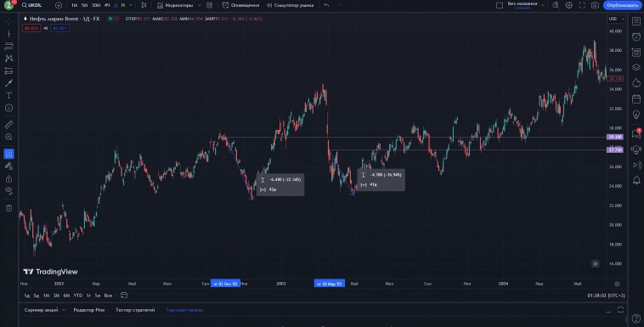This screenshot has height=327, width=644.
Task: Toggle lock all drawings
Action: [x=8, y=179]
